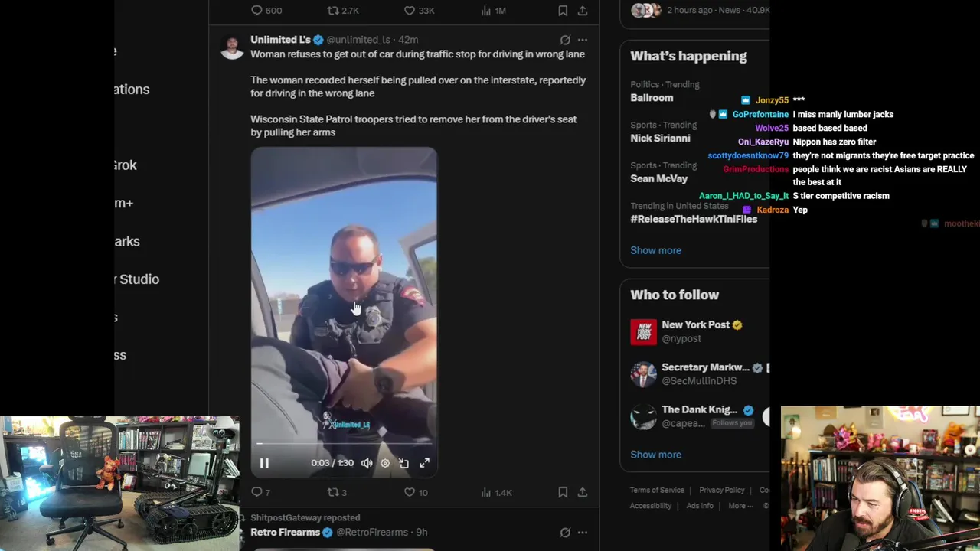Like the Unlimited L's post
Screen dimensions: 980x551
coord(416,492)
